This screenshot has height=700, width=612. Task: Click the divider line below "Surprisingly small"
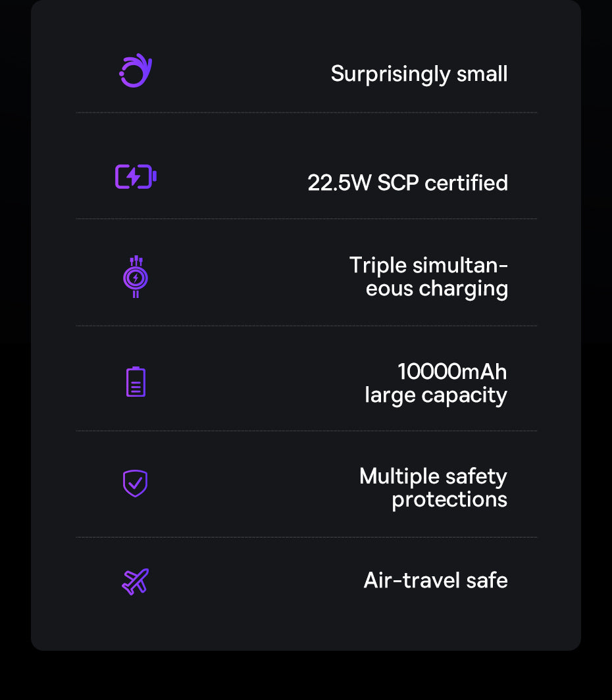[306, 113]
